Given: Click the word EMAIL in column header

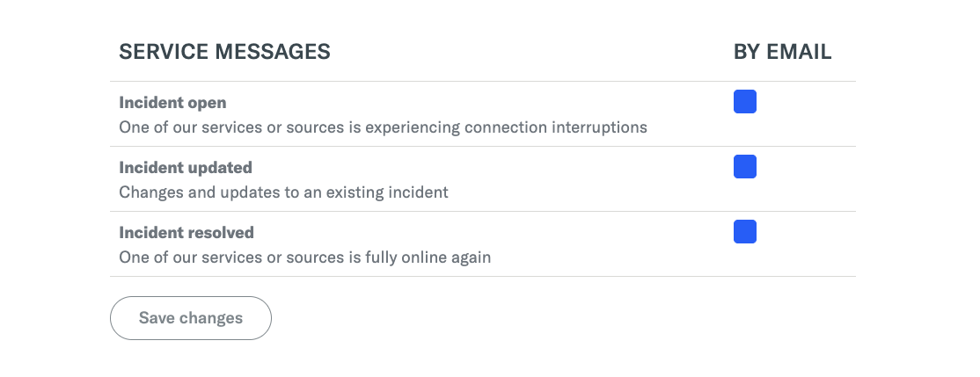Looking at the screenshot, I should pyautogui.click(x=798, y=52).
